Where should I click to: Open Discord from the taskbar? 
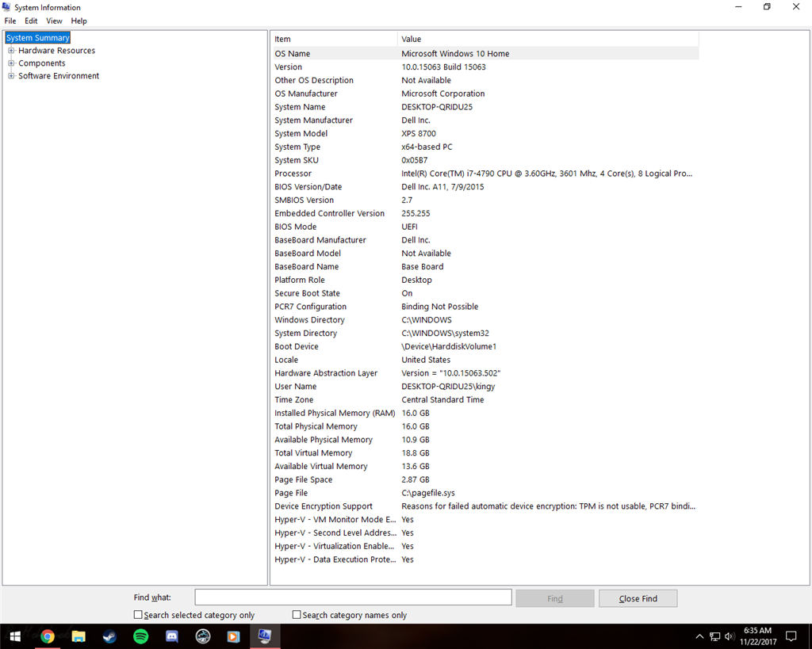pos(171,636)
